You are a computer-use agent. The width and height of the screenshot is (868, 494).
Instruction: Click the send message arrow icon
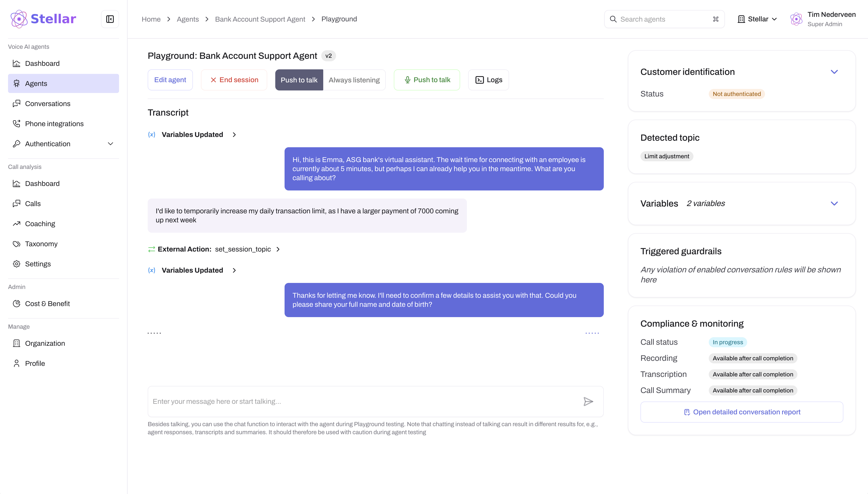click(x=588, y=401)
